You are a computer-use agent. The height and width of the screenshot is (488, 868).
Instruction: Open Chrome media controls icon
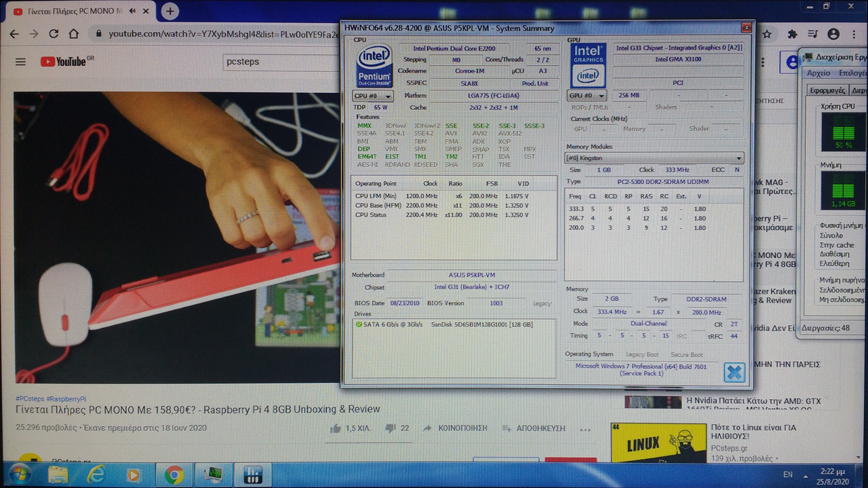[813, 34]
